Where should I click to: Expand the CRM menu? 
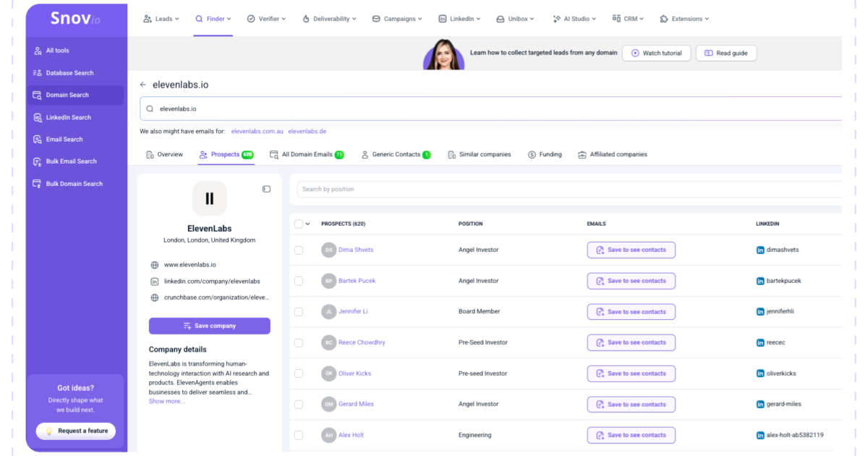point(628,19)
